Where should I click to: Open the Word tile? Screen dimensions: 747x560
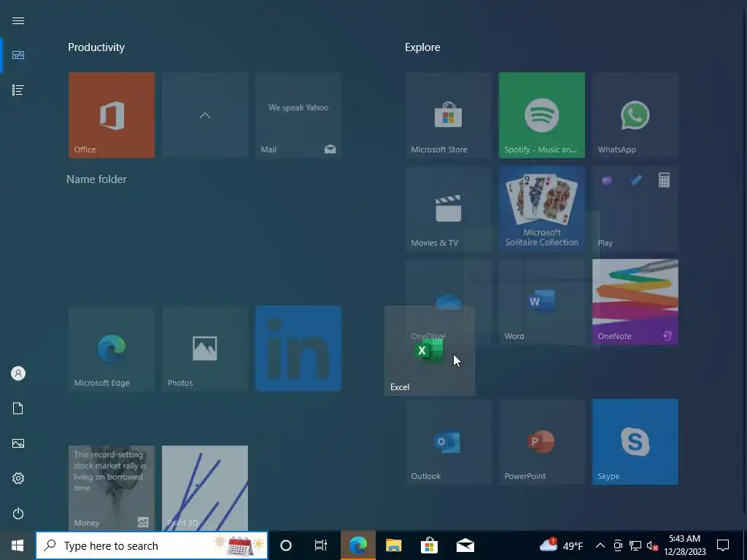pyautogui.click(x=542, y=301)
